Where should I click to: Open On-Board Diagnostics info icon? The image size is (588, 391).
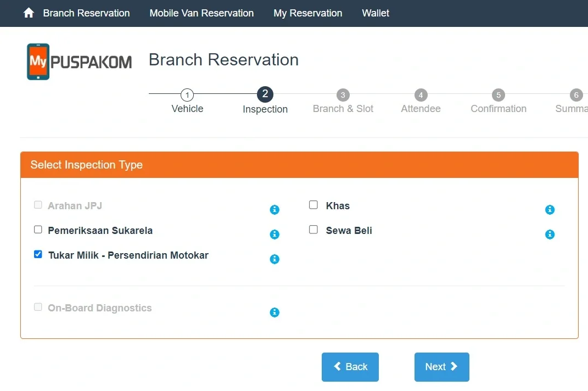coord(275,312)
